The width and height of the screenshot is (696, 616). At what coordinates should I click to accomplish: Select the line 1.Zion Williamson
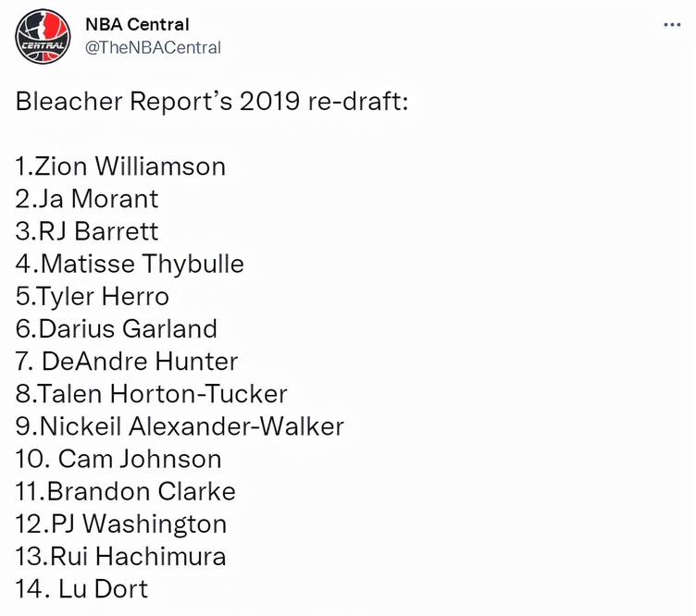[120, 166]
